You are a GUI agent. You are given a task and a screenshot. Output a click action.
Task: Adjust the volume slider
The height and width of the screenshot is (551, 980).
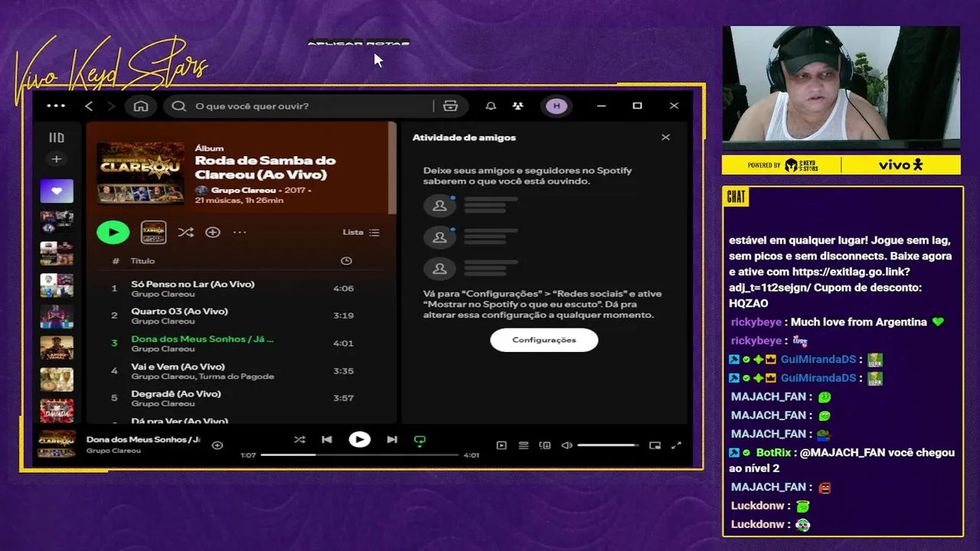608,445
